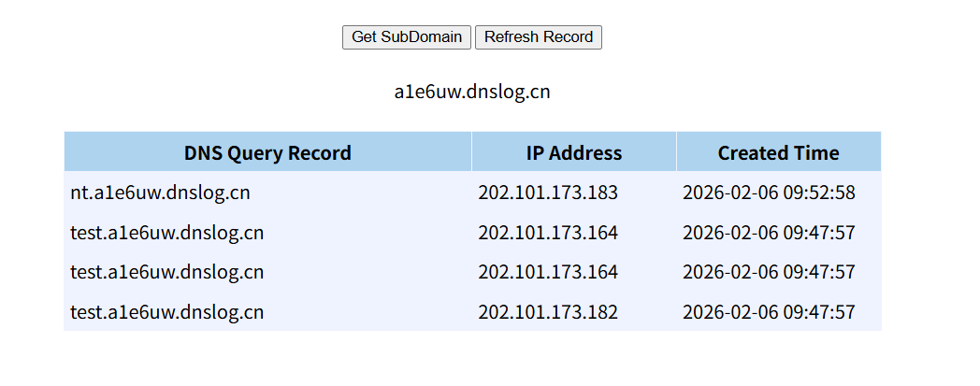Click the DNS Query Record column header
Image resolution: width=980 pixels, height=386 pixels.
click(267, 153)
